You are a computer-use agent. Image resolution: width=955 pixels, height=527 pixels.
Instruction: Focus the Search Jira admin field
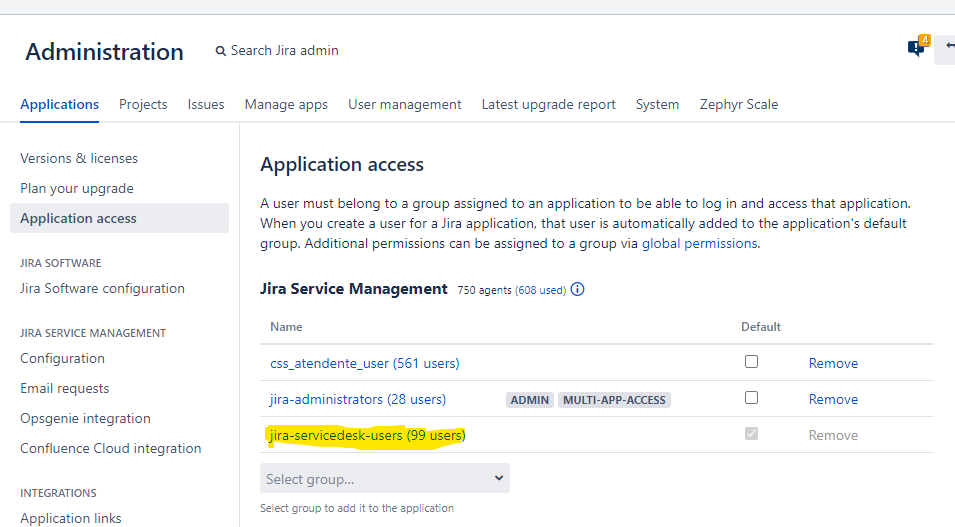[x=284, y=51]
